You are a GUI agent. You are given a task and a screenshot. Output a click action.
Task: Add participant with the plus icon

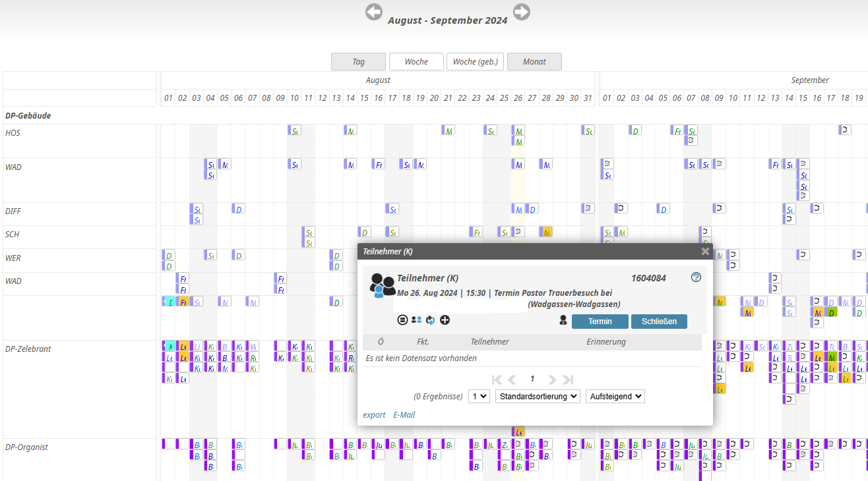click(x=445, y=320)
